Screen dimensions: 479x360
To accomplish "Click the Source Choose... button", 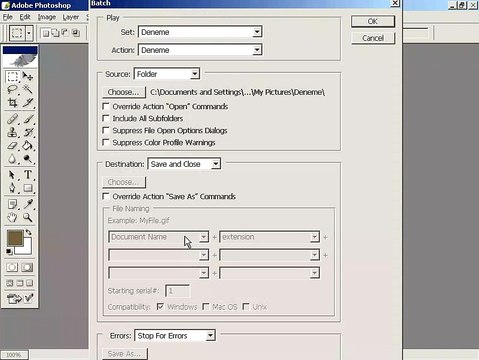I will tap(124, 92).
